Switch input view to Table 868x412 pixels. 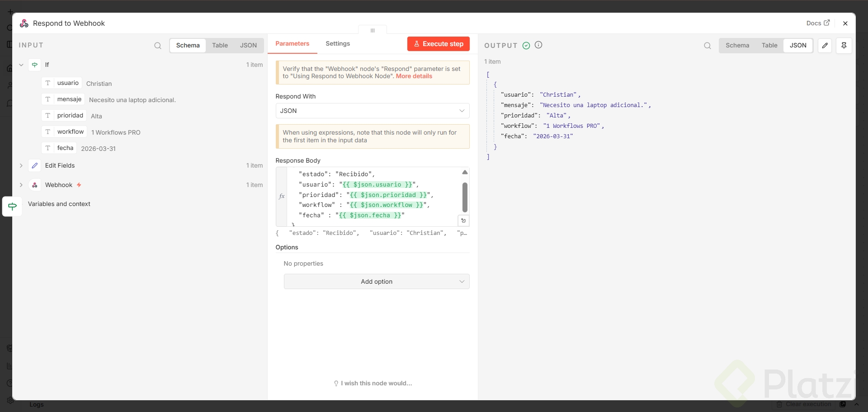coord(220,46)
